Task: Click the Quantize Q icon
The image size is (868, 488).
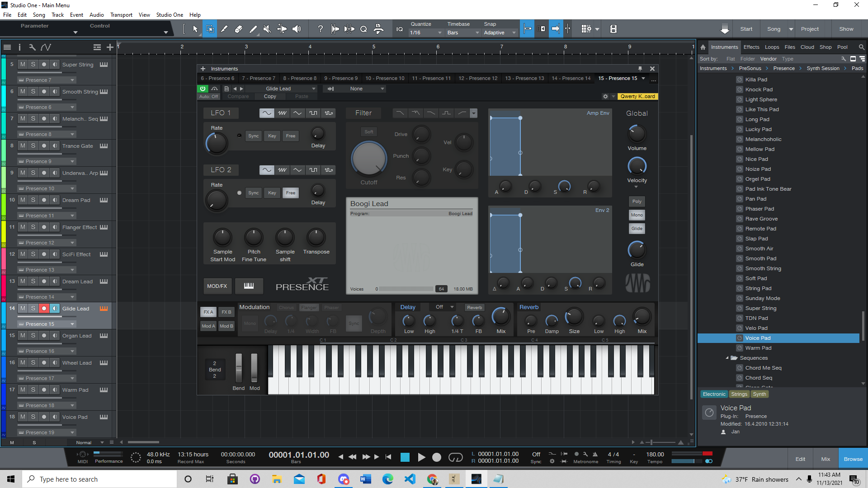Action: pyautogui.click(x=363, y=29)
